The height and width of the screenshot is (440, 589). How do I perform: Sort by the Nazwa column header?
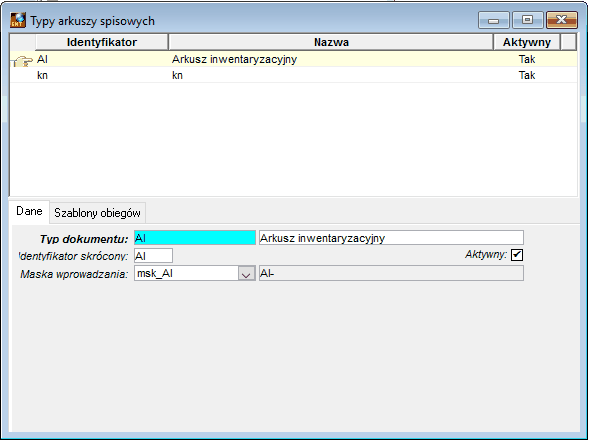pyautogui.click(x=331, y=42)
